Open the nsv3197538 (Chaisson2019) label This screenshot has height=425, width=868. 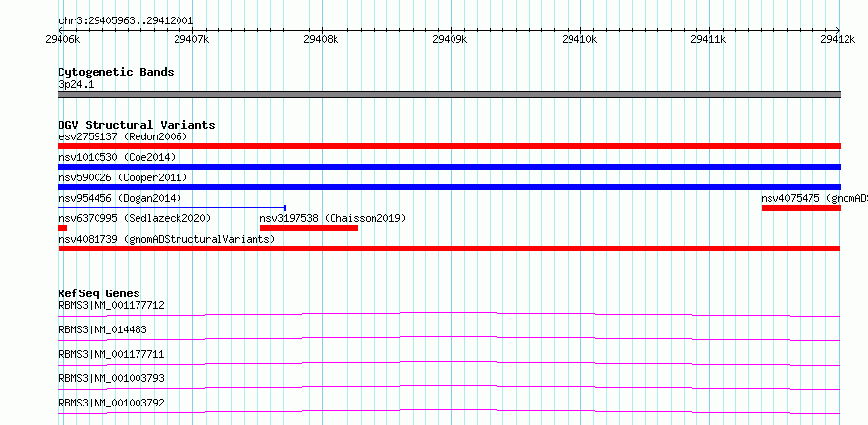(333, 218)
